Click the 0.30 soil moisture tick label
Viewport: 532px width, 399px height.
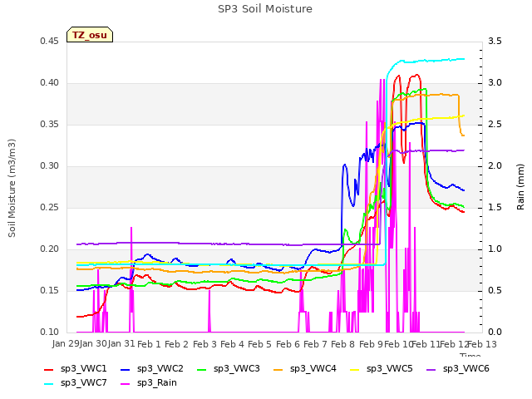50,166
